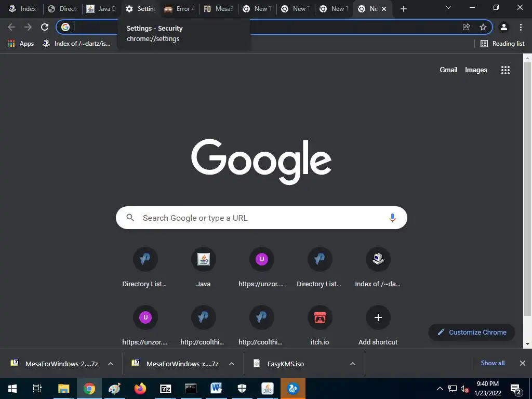The height and width of the screenshot is (399, 532).
Task: Close the active New Tab
Action: click(x=384, y=9)
